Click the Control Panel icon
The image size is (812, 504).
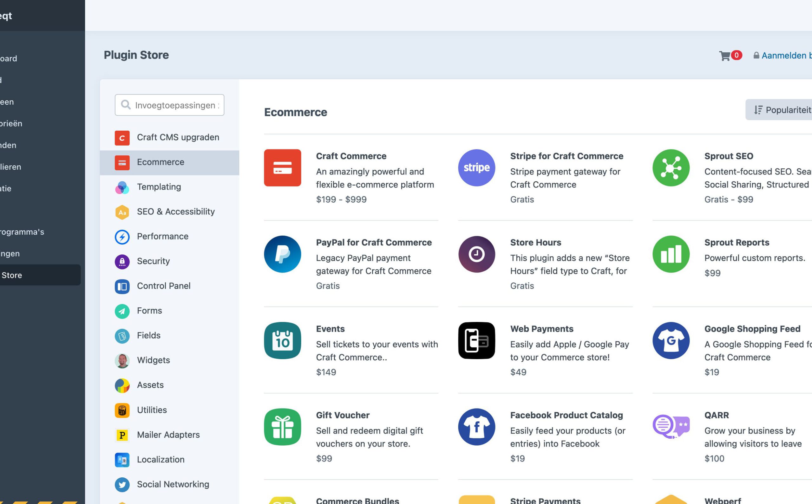(122, 286)
